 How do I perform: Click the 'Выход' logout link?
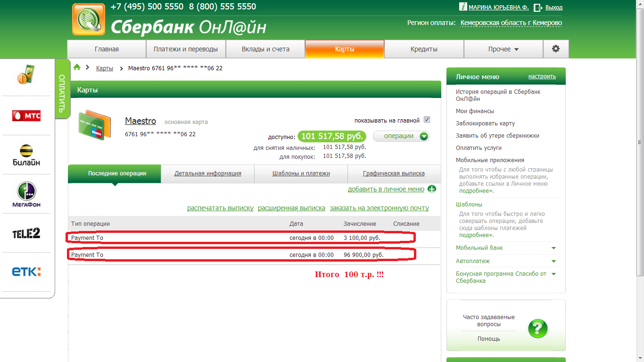pos(554,8)
